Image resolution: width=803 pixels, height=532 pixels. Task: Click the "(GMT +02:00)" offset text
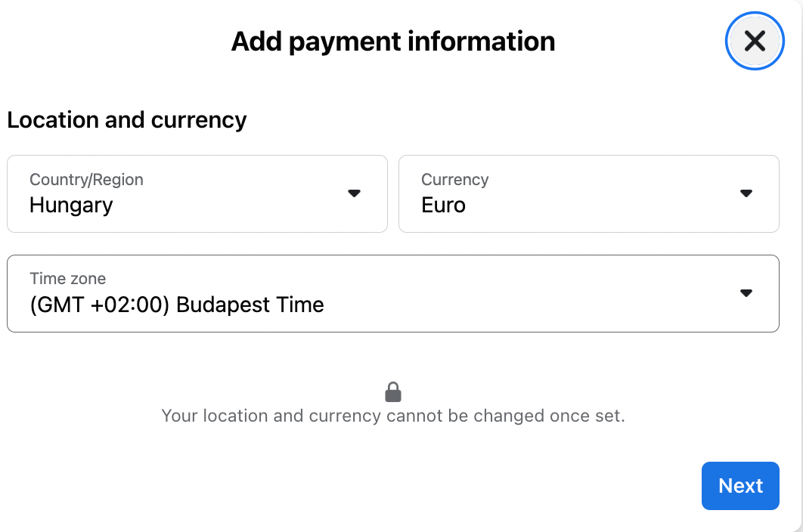point(99,305)
